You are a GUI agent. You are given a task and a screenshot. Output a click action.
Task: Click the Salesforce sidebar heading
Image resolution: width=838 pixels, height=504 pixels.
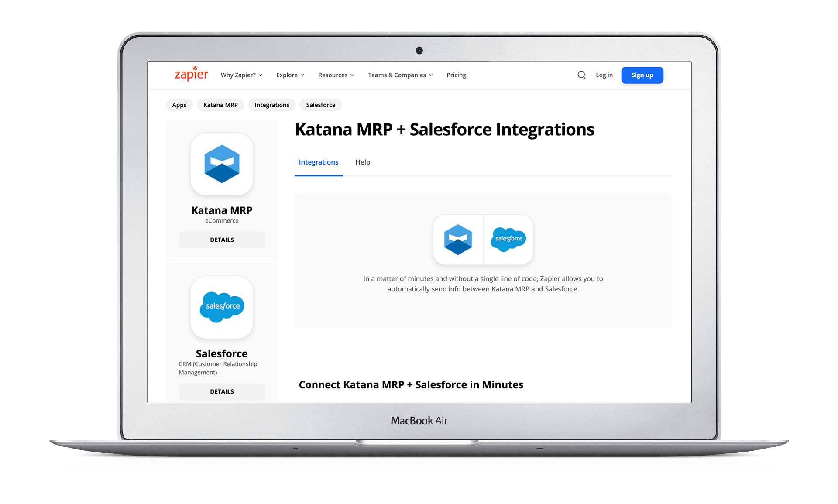(x=222, y=353)
